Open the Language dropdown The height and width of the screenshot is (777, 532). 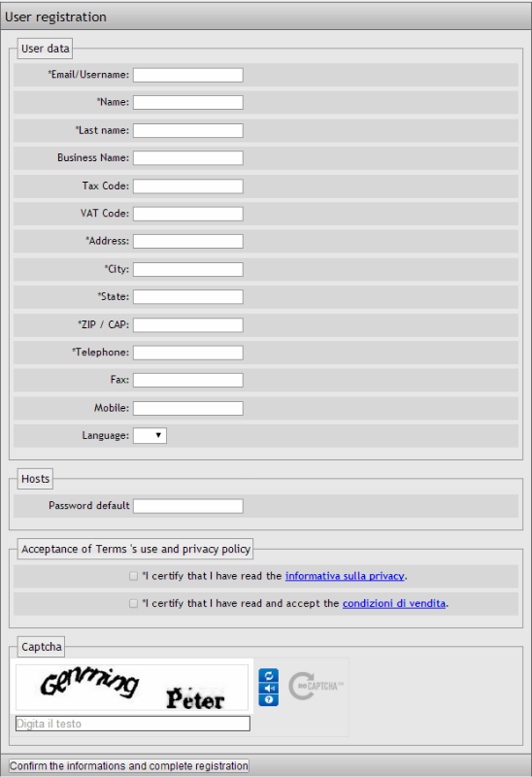point(150,435)
